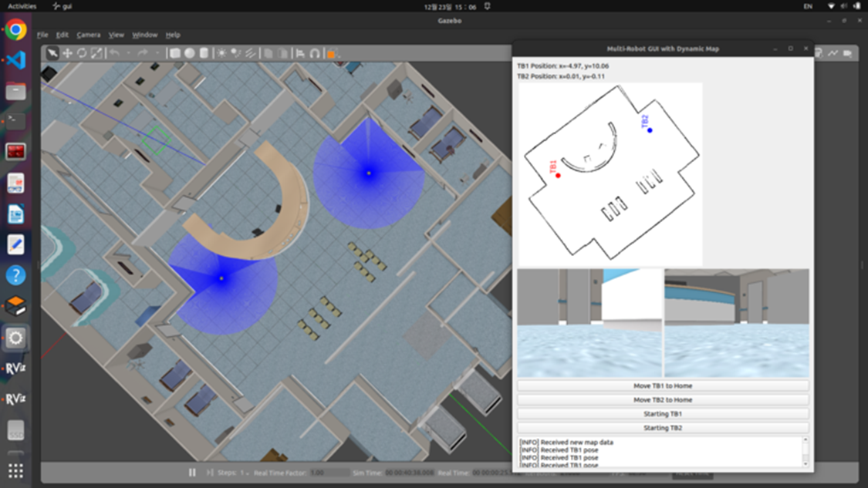Open the undo history dropdown arrow
Screen dimensions: 868x488
pos(128,54)
